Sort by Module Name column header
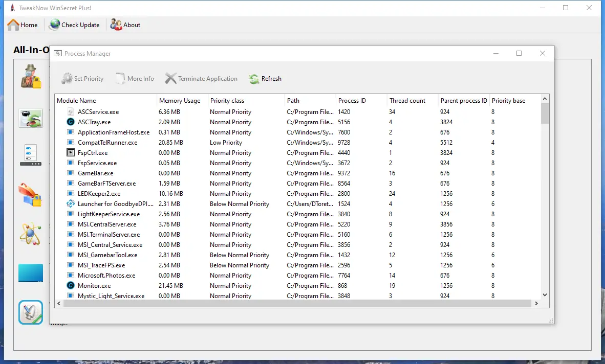The height and width of the screenshot is (364, 605). pyautogui.click(x=106, y=101)
